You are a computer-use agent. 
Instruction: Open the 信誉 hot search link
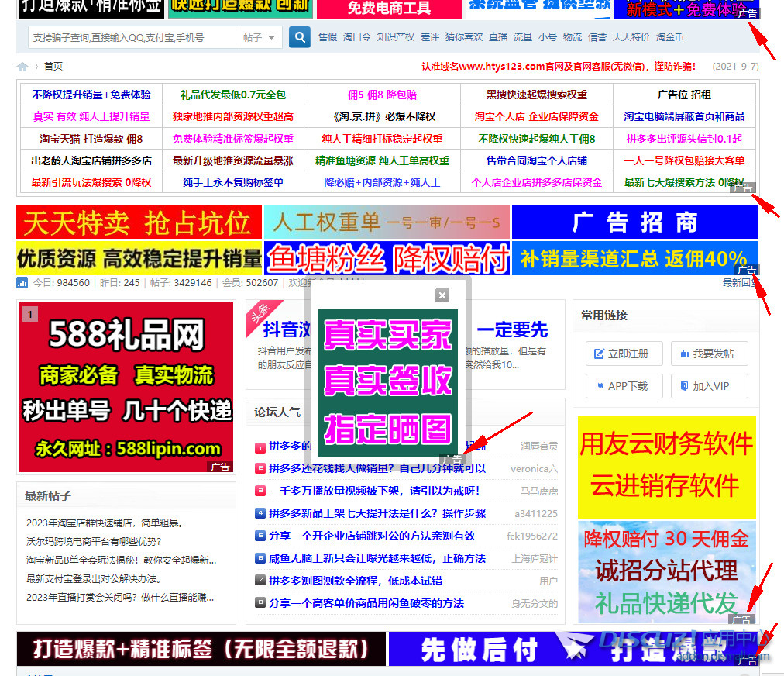point(597,37)
